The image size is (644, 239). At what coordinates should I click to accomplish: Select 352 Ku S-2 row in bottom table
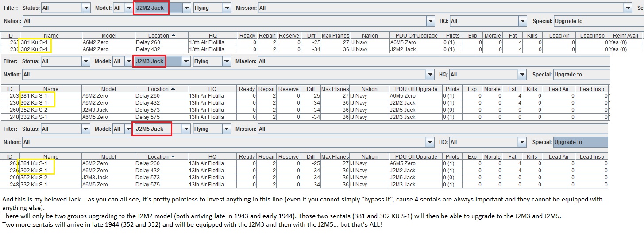[x=305, y=177]
